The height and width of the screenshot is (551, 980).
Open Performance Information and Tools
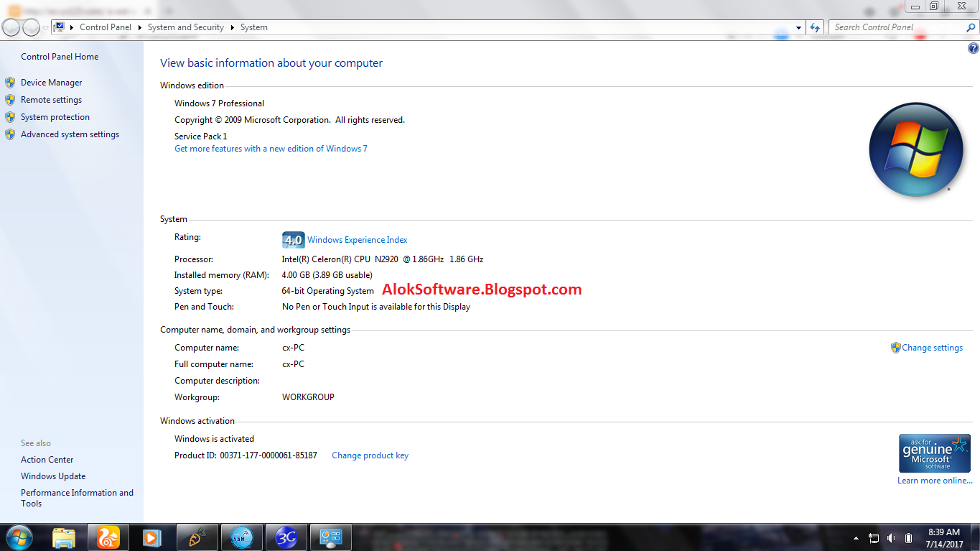click(77, 498)
